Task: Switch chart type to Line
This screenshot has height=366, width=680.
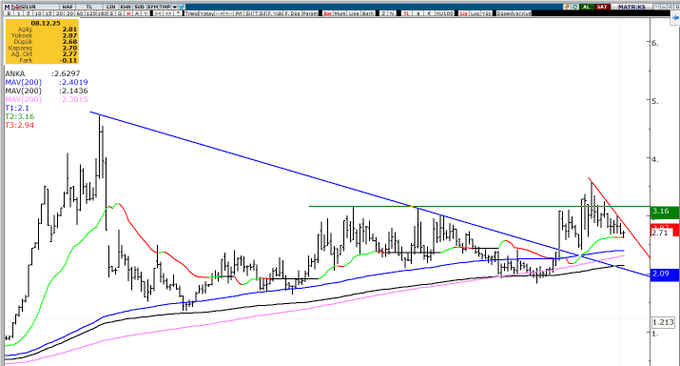Action: [353, 13]
